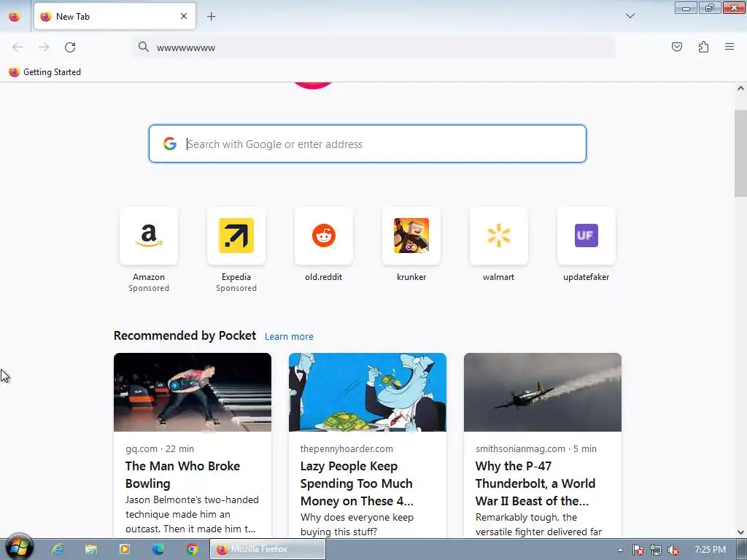Click the address bar with wwwwwwwww text
This screenshot has height=560, width=747.
(374, 47)
